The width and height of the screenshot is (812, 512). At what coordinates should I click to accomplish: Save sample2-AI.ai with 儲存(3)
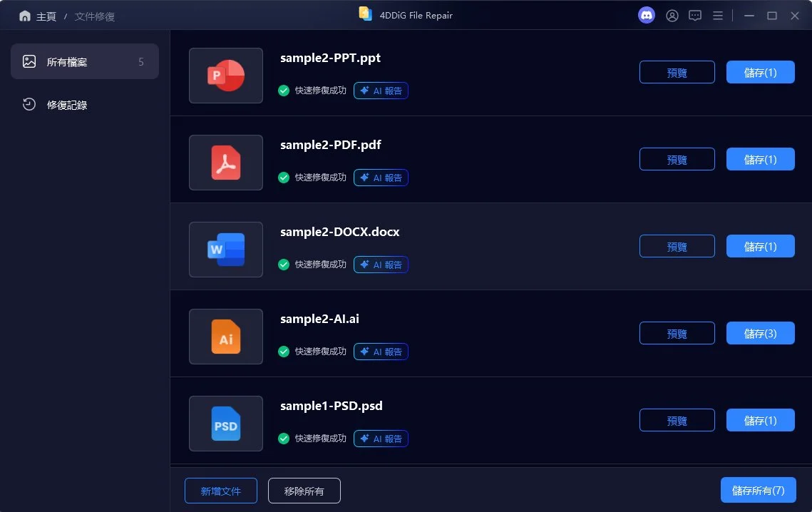761,334
